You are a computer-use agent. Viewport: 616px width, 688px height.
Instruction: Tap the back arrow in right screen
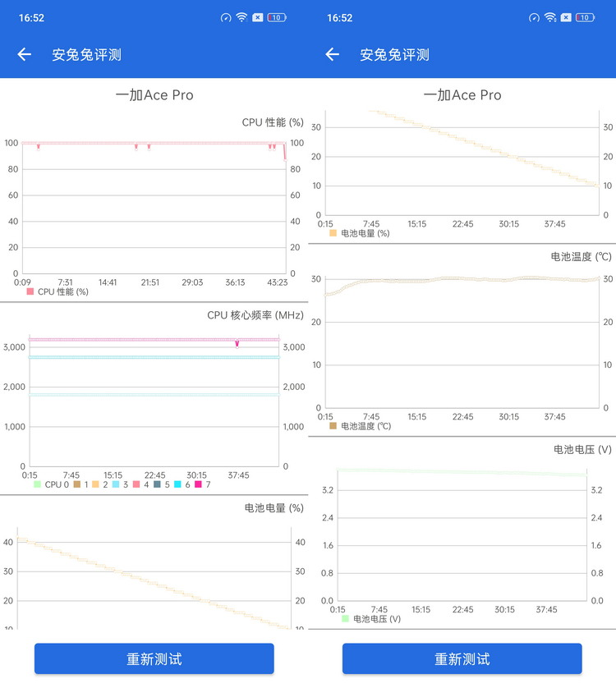click(333, 54)
